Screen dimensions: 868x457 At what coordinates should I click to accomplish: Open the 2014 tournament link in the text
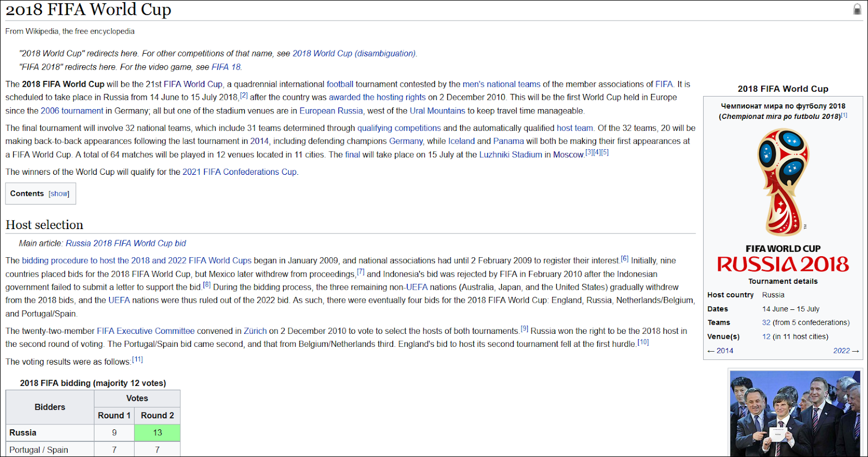(x=259, y=141)
